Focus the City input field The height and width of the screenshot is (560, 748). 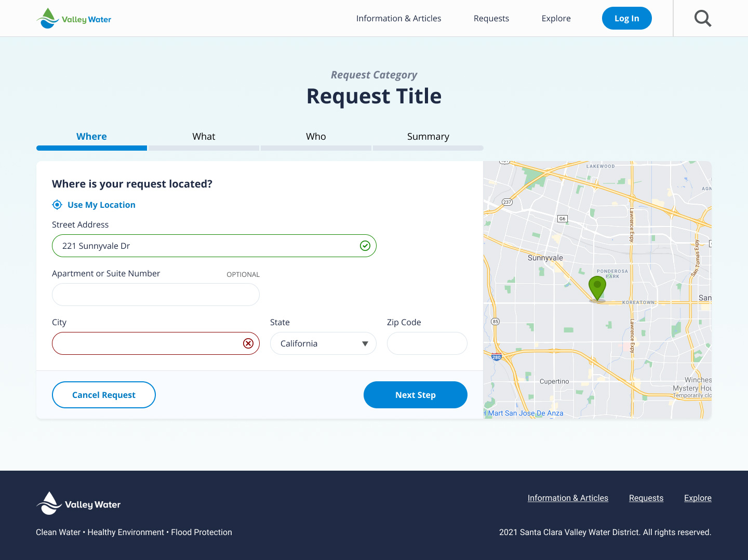(156, 343)
